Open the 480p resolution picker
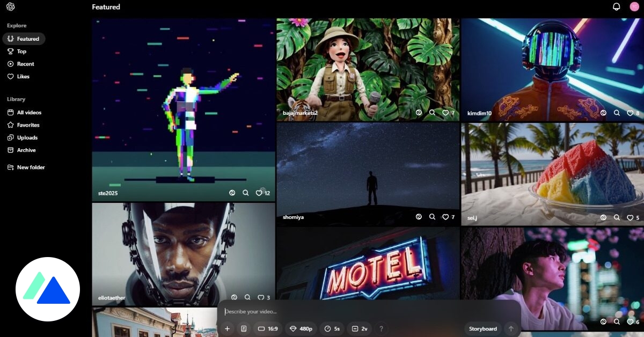Image resolution: width=644 pixels, height=337 pixels. 301,328
